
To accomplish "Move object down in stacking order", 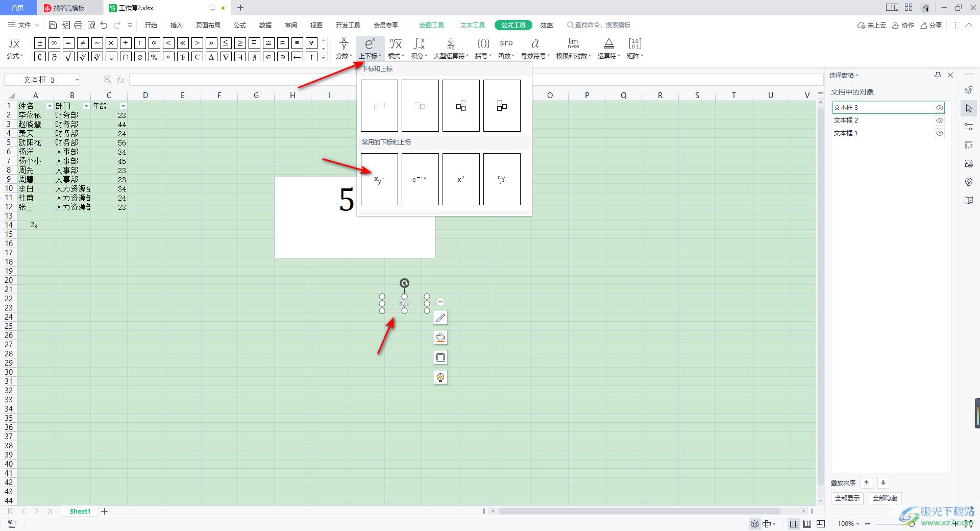I will (883, 482).
